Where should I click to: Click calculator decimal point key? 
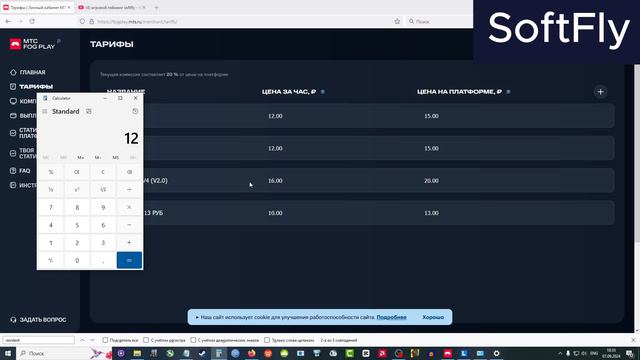click(x=103, y=260)
